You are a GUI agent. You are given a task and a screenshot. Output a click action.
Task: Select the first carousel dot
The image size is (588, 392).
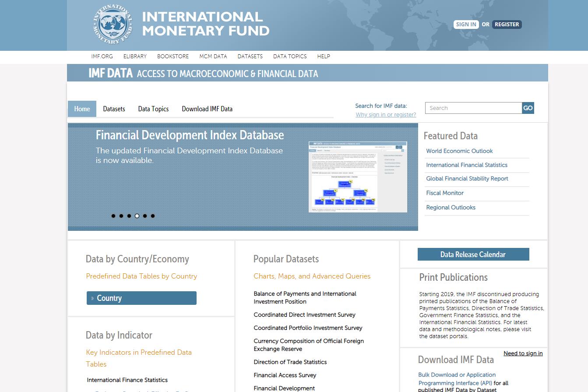113,216
